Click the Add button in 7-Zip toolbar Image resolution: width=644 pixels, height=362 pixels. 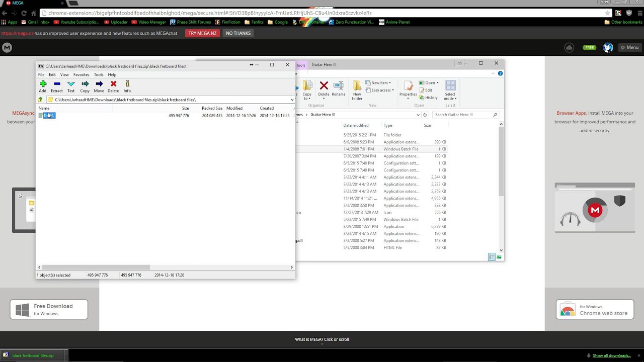43,86
